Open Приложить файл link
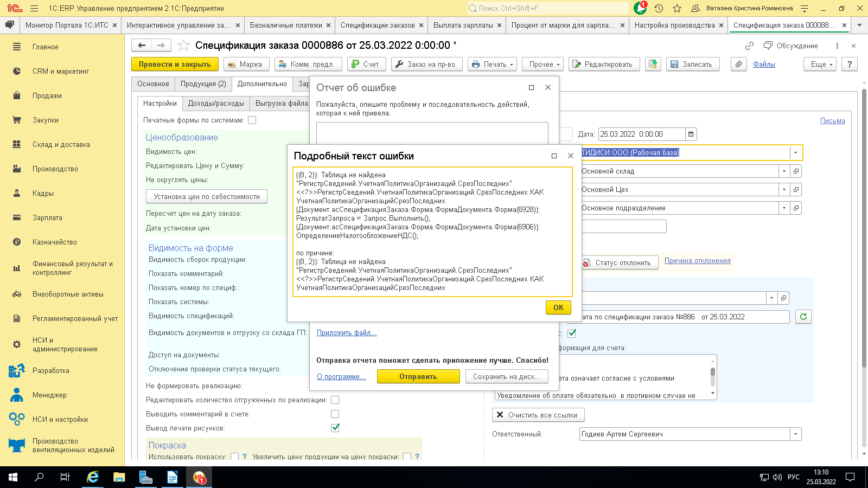 (x=347, y=333)
